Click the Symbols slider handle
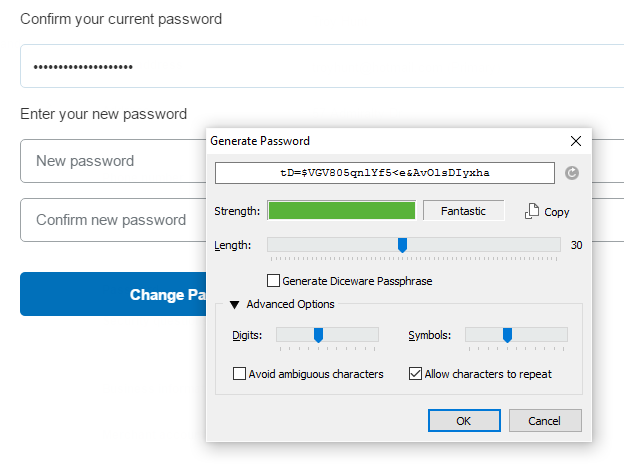Image resolution: width=624 pixels, height=472 pixels. pos(507,335)
